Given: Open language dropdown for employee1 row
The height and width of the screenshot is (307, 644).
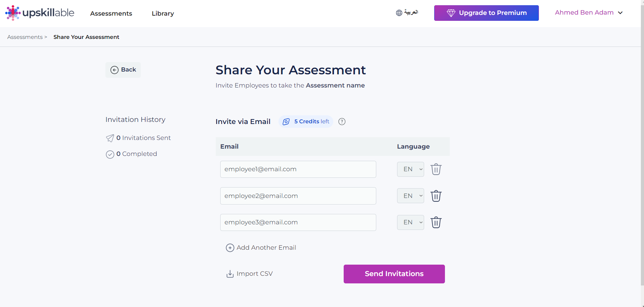Looking at the screenshot, I should coord(411,169).
